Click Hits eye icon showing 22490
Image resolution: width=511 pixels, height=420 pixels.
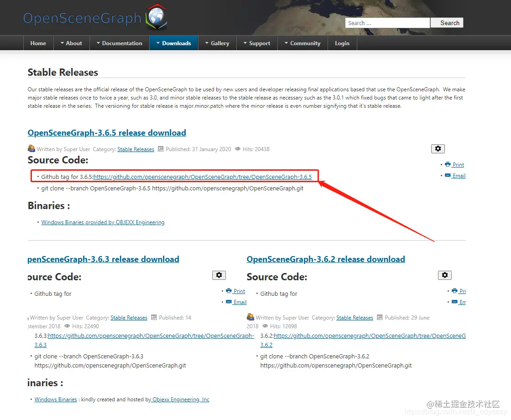click(x=67, y=326)
